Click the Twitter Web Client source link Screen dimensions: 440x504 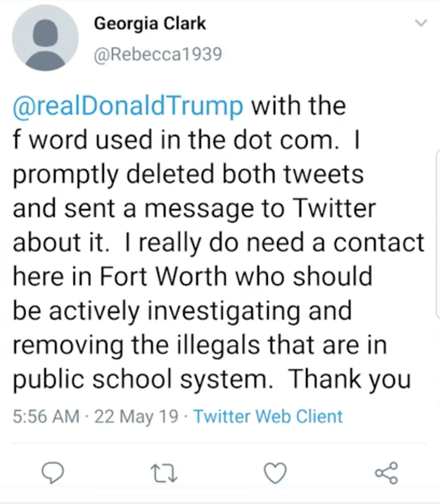tap(268, 416)
